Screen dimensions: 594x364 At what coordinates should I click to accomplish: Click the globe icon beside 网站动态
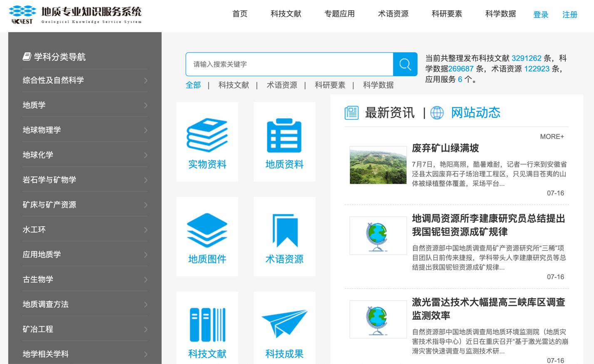coord(437,113)
